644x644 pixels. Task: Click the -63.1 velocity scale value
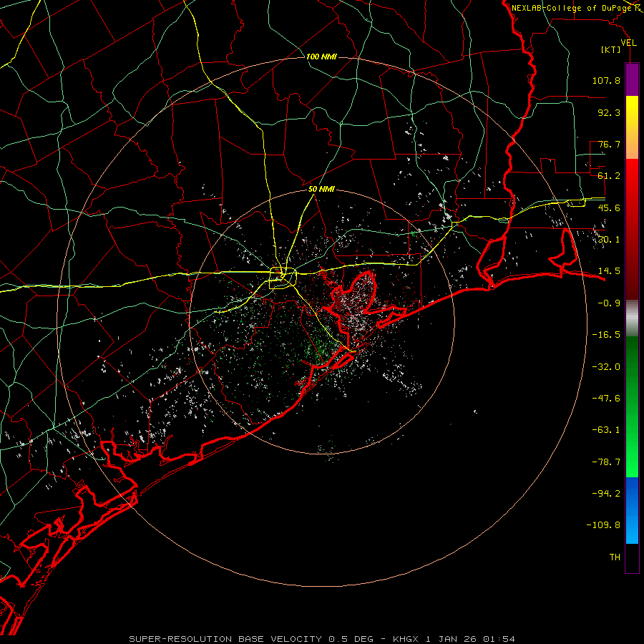click(x=606, y=430)
